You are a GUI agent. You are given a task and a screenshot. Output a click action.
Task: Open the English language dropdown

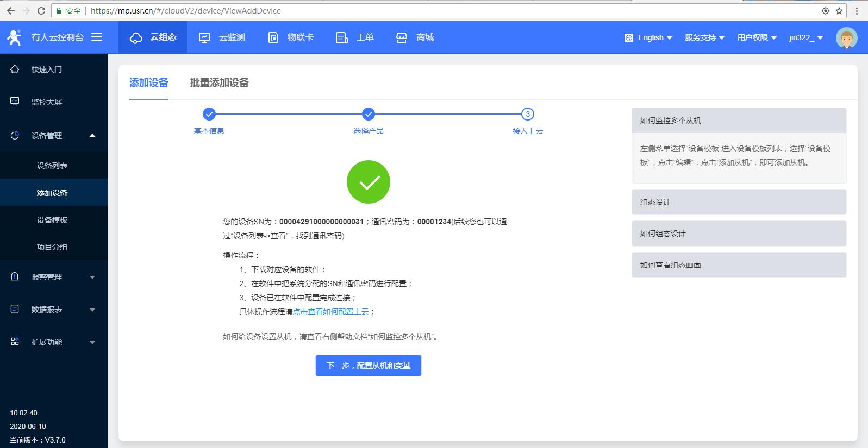[650, 37]
